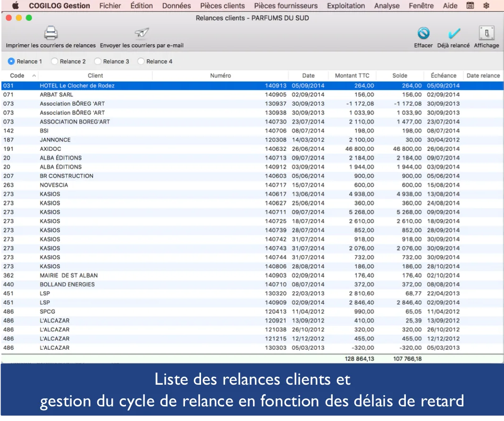The image size is (504, 421).
Task: Toggle the sort arrow on Code column
Action: pyautogui.click(x=34, y=76)
